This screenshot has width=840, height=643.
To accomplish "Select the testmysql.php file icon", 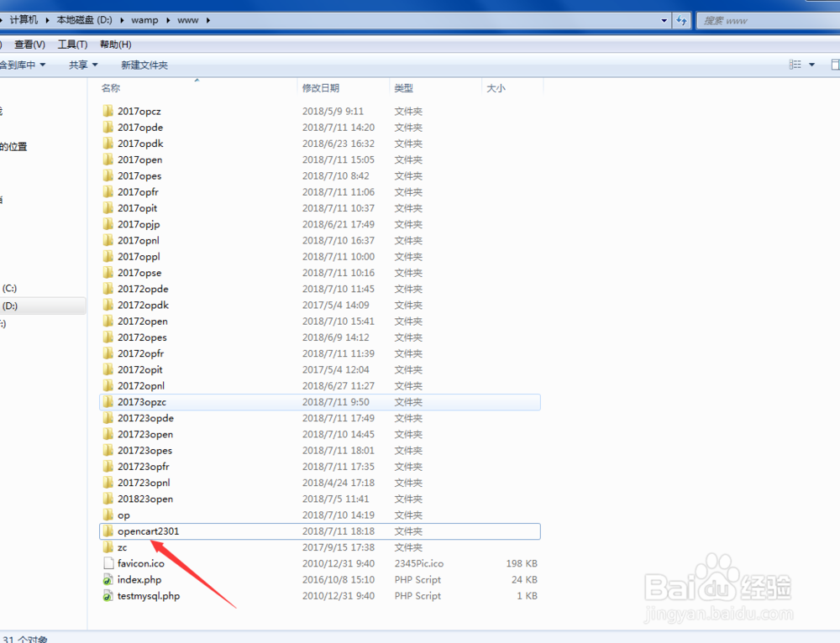I will (x=108, y=595).
